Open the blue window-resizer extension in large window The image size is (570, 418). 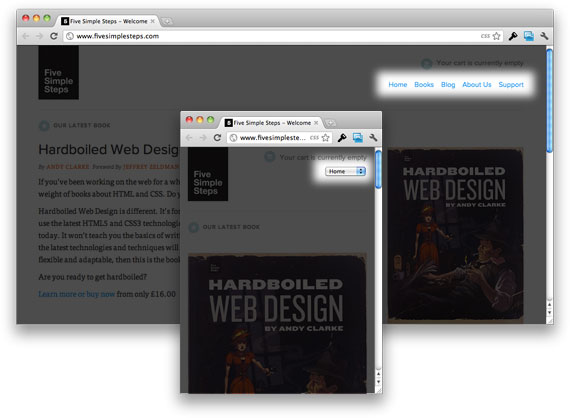529,36
